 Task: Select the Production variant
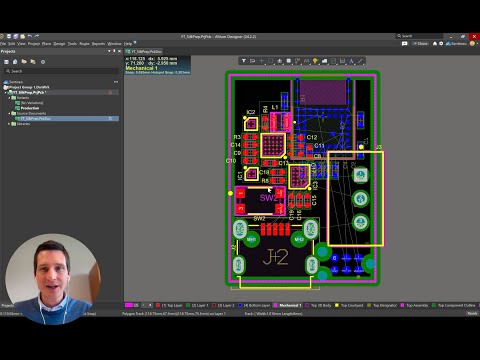(x=30, y=108)
